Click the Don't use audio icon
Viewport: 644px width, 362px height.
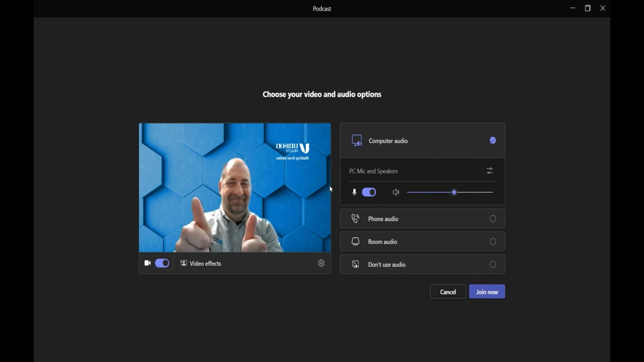(x=355, y=264)
